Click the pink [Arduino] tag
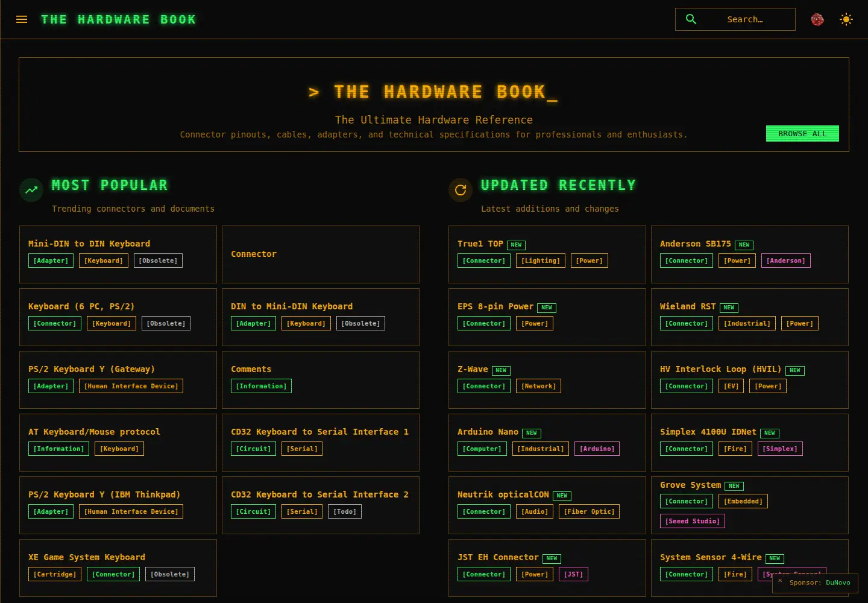This screenshot has width=868, height=603. coord(597,449)
